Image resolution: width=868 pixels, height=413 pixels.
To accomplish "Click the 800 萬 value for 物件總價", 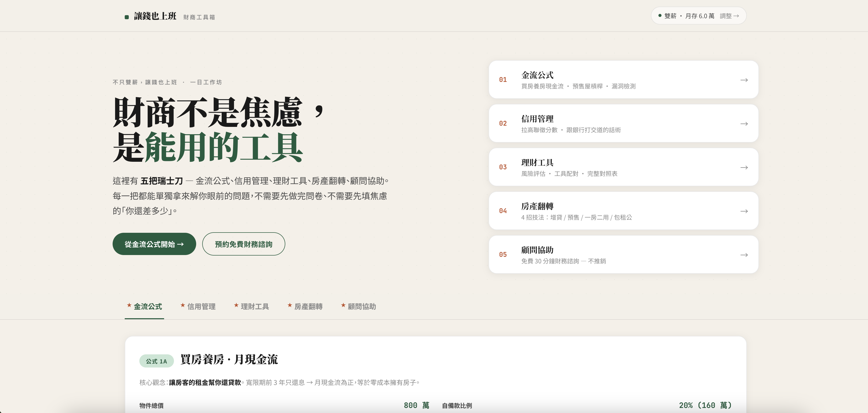I will point(417,405).
